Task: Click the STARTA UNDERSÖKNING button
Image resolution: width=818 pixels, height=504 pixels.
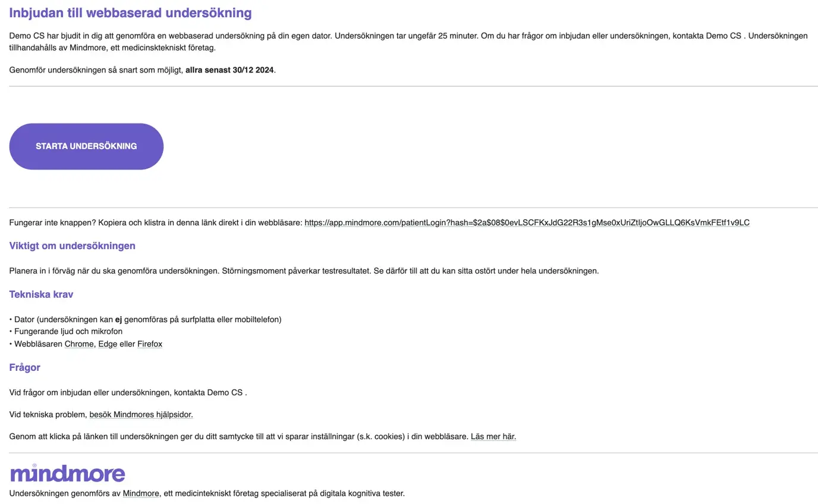Action: (86, 146)
